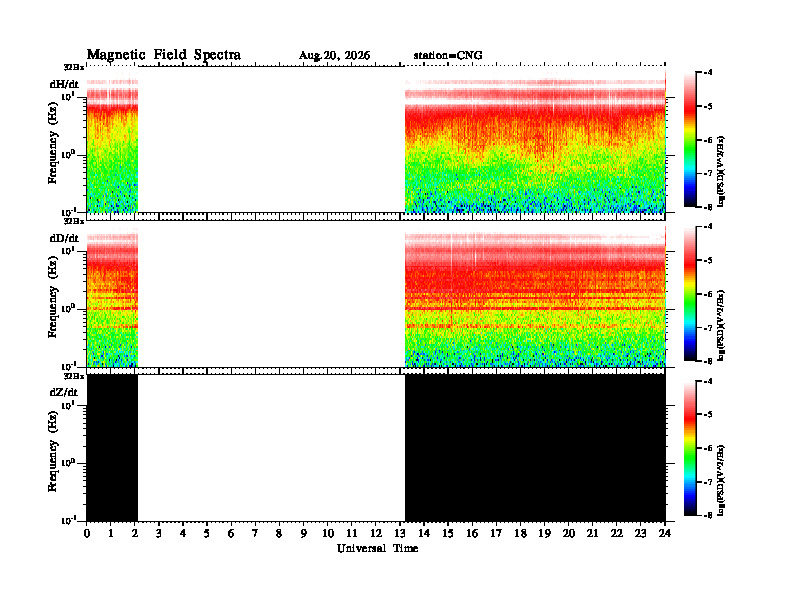Screen dimensions: 792x612
Task: Click the "-5" value on dZ/dt colorbar
Action: 707,415
